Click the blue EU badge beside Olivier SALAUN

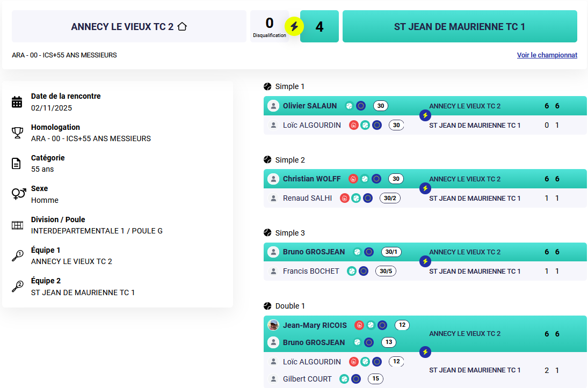click(x=361, y=106)
